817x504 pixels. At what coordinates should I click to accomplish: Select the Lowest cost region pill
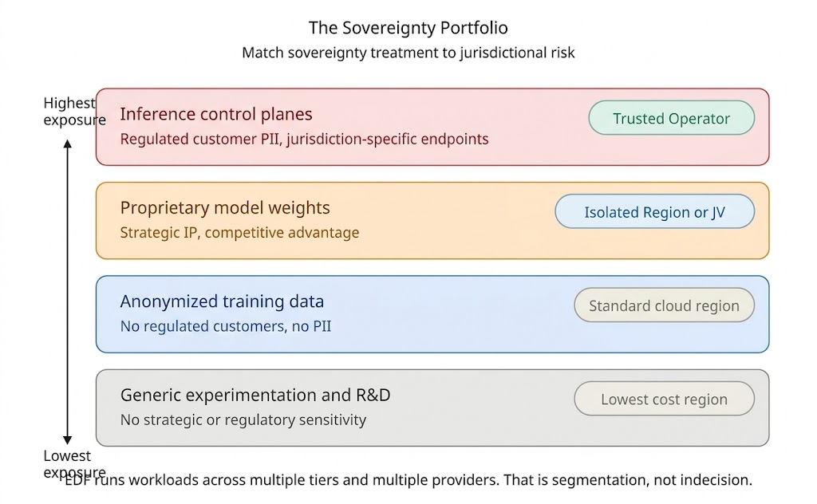coord(664,400)
